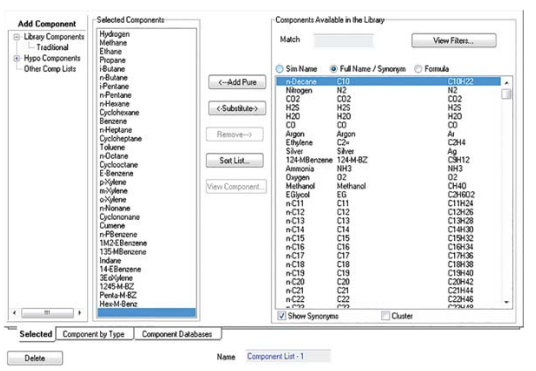
Task: Open View Filters dialog
Action: [x=454, y=41]
